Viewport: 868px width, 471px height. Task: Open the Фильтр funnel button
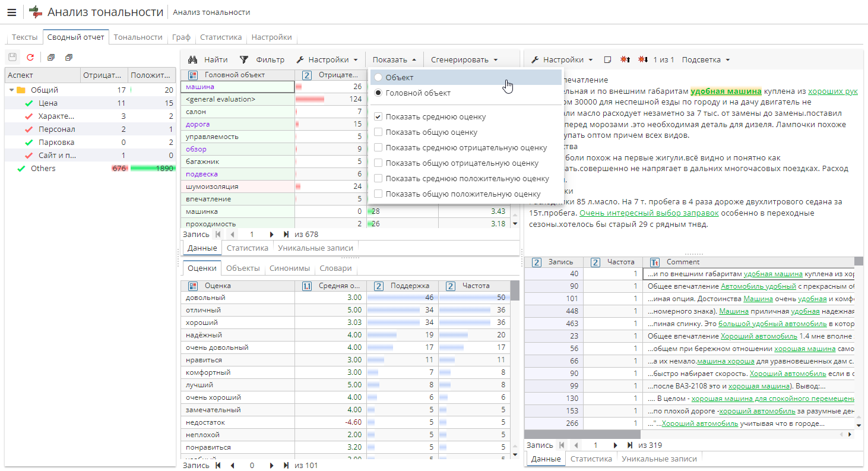click(x=262, y=59)
